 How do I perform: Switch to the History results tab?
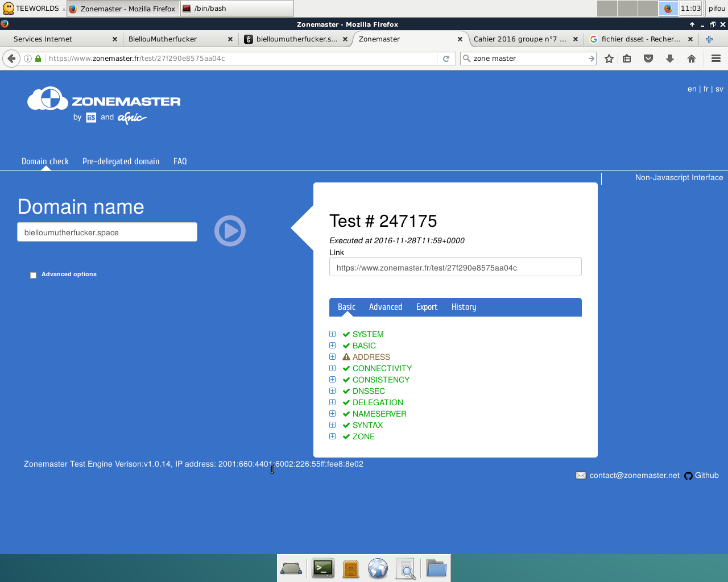464,307
